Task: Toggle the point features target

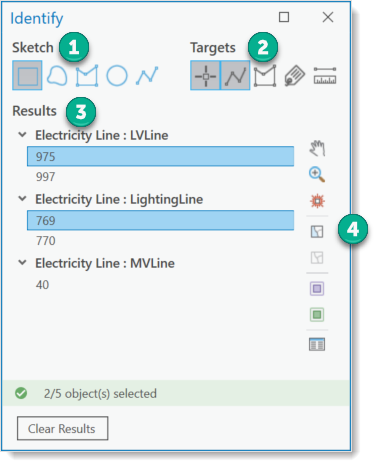Action: coord(205,75)
